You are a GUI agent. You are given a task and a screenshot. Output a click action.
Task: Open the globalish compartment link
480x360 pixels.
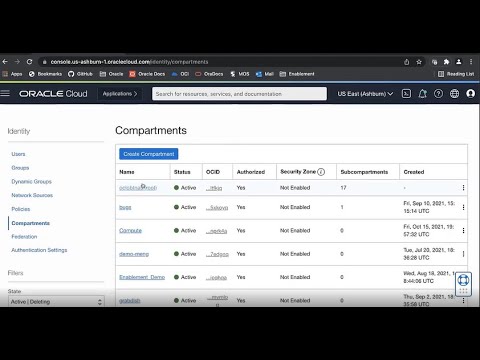(x=130, y=300)
